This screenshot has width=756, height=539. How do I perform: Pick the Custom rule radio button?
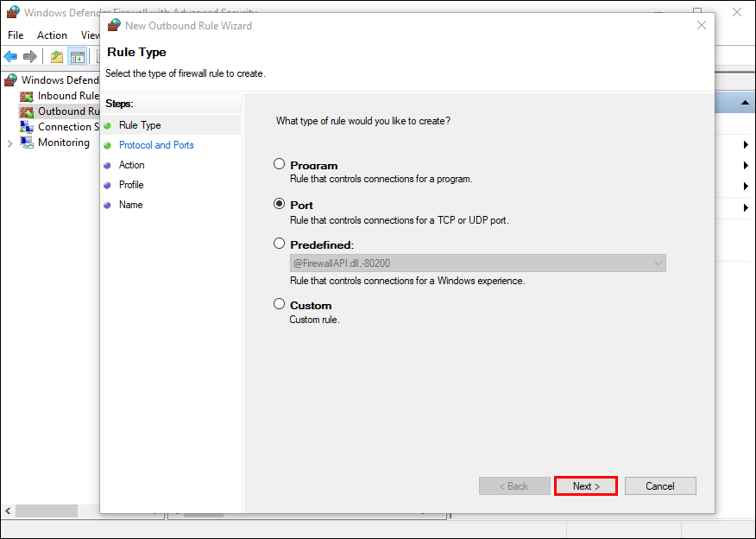point(279,304)
